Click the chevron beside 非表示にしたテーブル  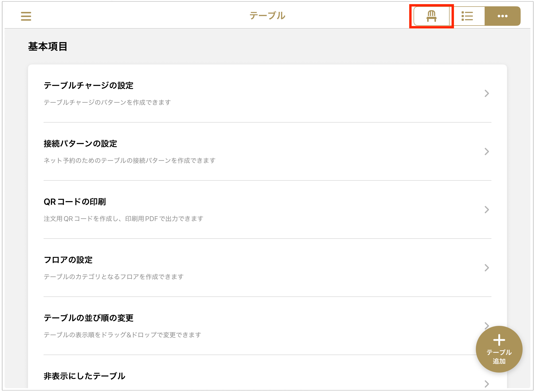click(x=487, y=384)
